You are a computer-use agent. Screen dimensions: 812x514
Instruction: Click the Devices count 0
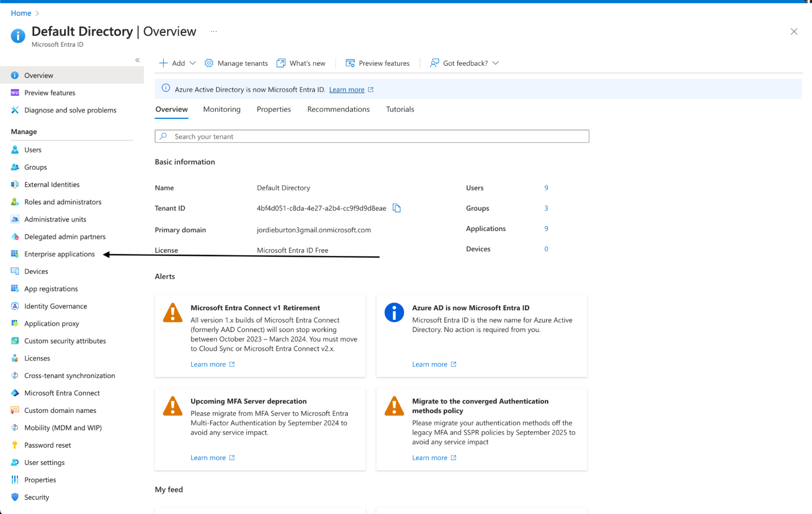click(546, 249)
